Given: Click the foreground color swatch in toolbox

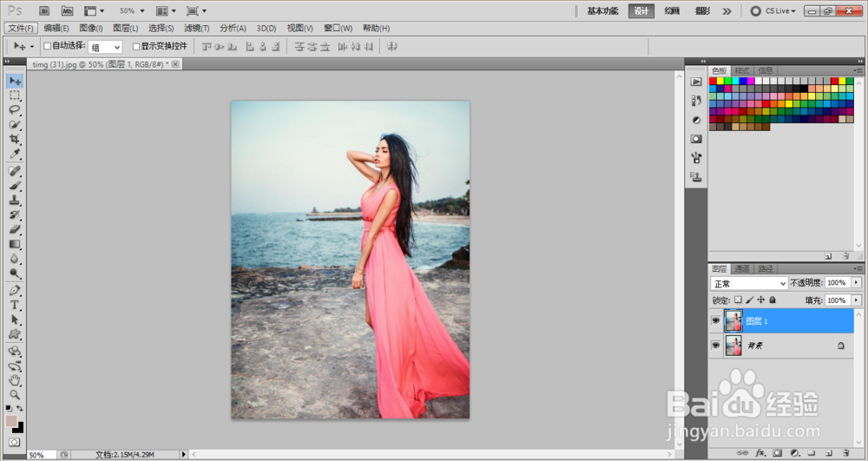Looking at the screenshot, I should (x=11, y=421).
